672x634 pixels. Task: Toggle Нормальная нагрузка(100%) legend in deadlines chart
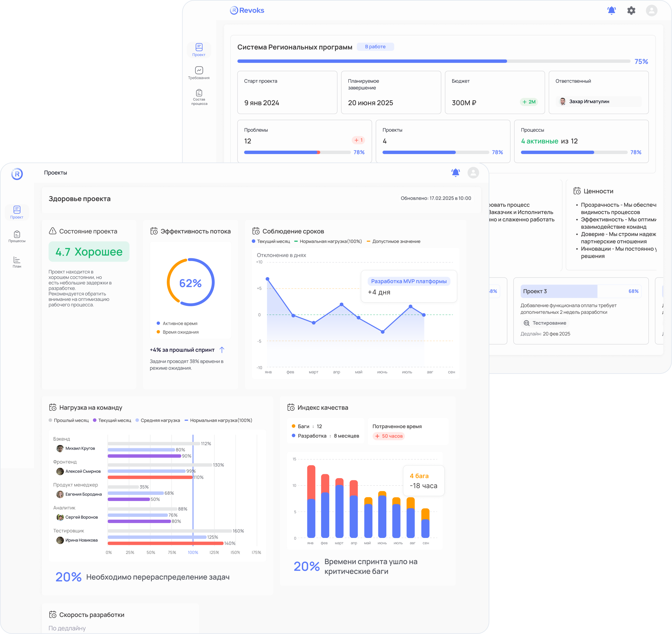tap(328, 242)
